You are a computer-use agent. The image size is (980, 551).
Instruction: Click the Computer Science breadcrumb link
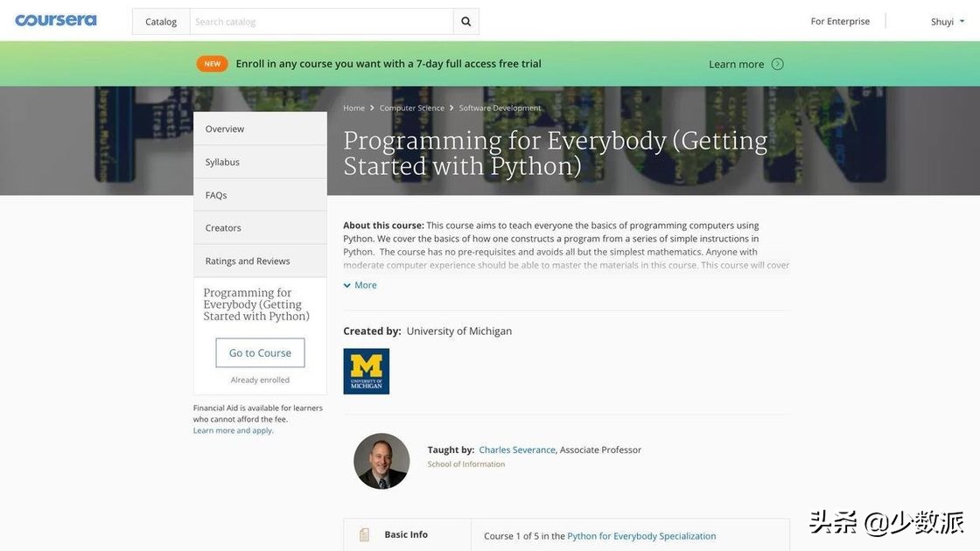coord(411,108)
